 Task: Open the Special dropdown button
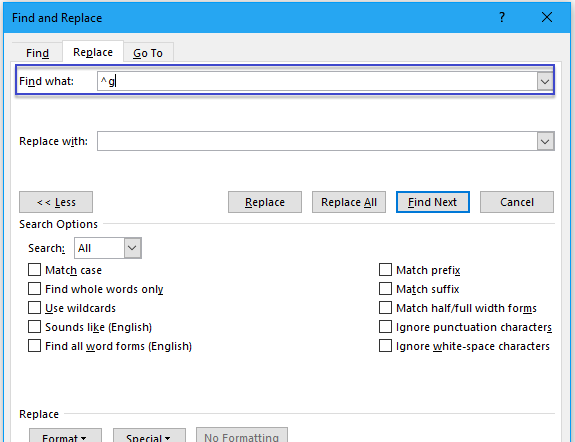[149, 435]
